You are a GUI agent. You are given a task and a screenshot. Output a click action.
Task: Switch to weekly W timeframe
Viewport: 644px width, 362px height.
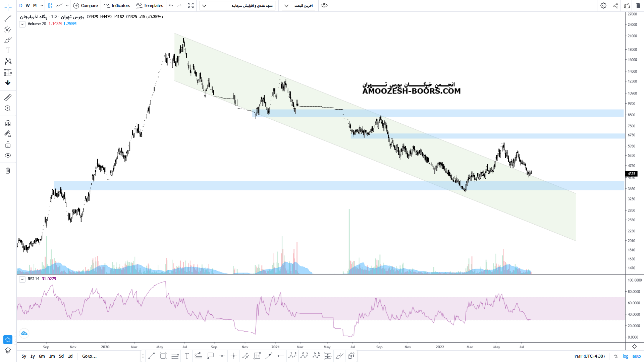[x=28, y=5]
